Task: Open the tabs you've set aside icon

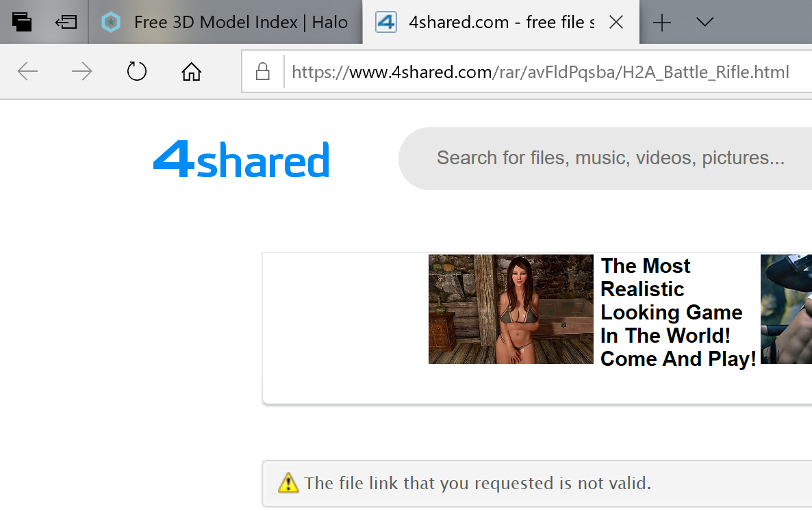Action: coord(22,22)
